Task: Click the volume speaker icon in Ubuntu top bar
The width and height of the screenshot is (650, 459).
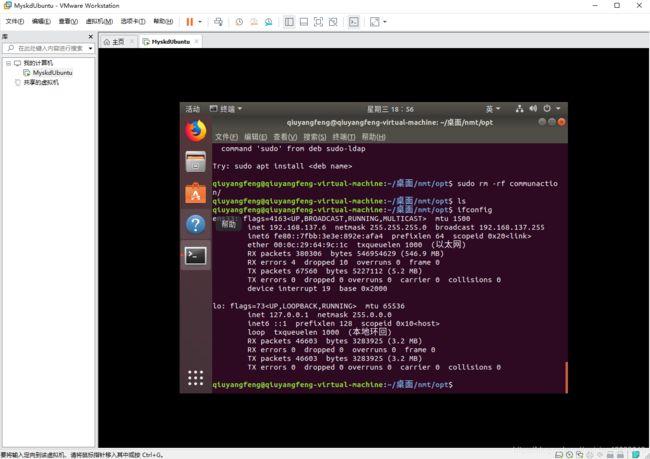Action: click(x=533, y=109)
